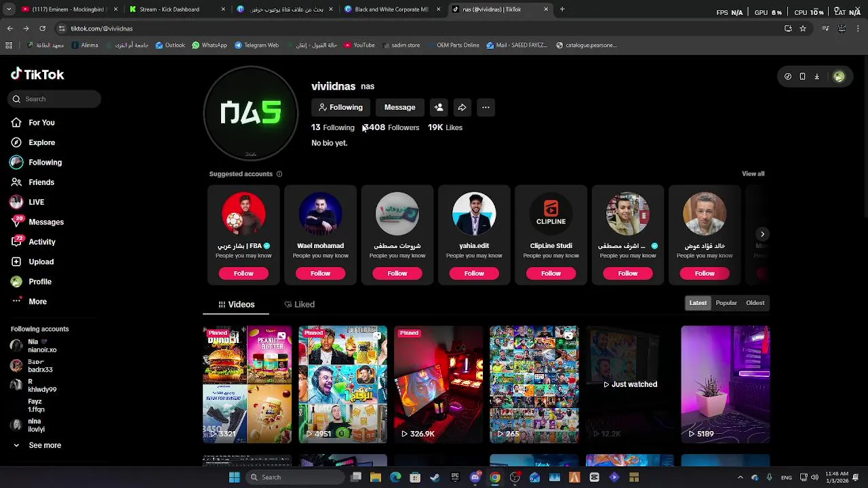
Task: Follow Wael mohamad
Action: 320,273
